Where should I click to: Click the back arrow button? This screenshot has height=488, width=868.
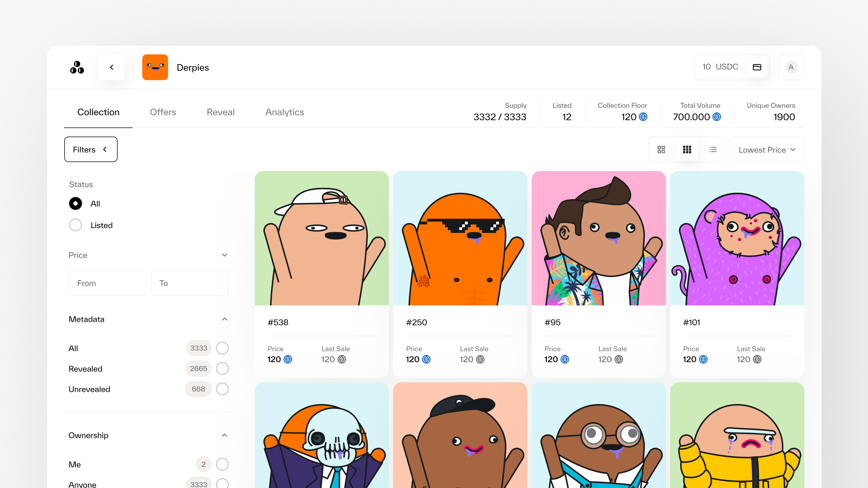[112, 67]
